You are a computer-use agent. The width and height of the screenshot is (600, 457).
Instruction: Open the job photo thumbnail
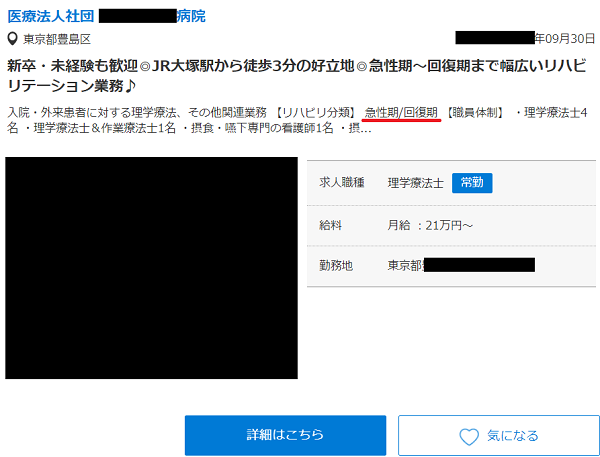point(152,268)
